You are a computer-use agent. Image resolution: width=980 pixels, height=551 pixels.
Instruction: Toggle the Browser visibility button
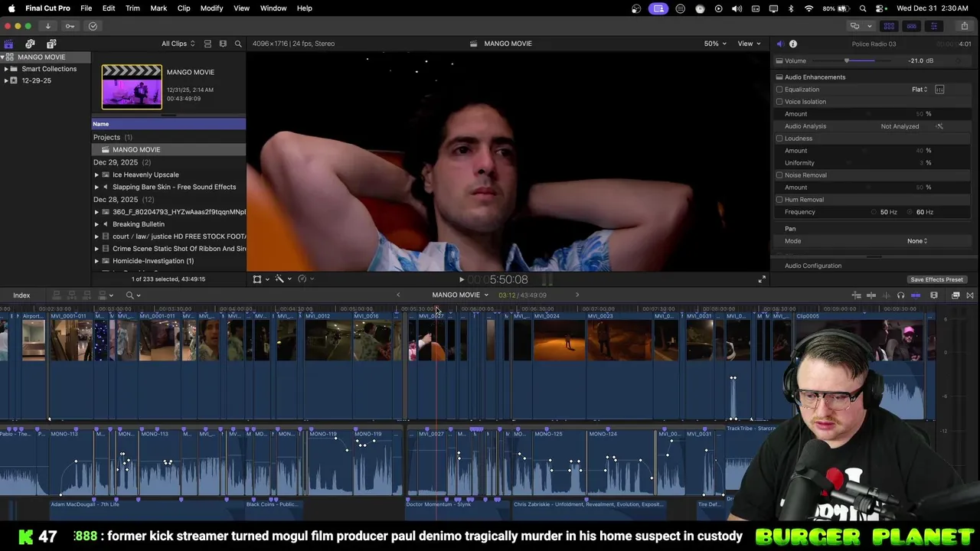(889, 26)
